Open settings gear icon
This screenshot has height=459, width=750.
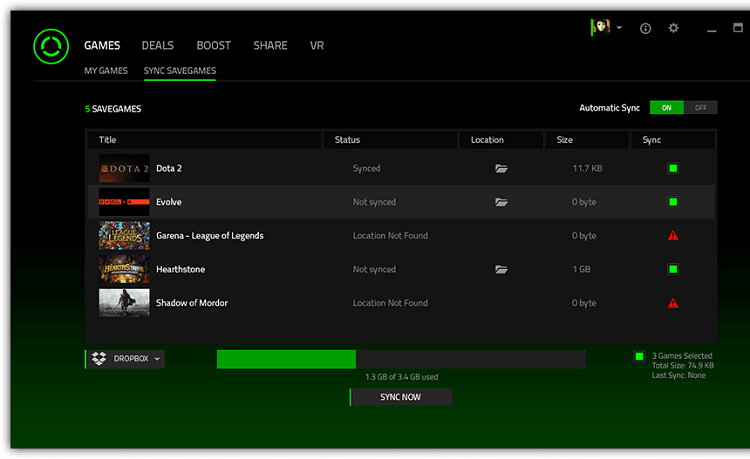pos(673,28)
